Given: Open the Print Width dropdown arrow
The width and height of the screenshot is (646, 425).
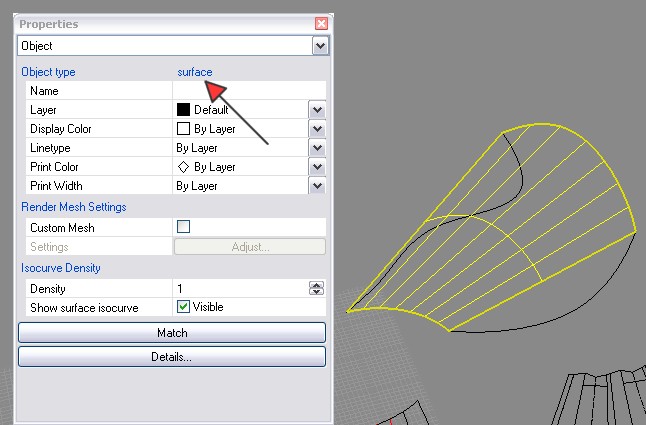Looking at the screenshot, I should (x=317, y=186).
